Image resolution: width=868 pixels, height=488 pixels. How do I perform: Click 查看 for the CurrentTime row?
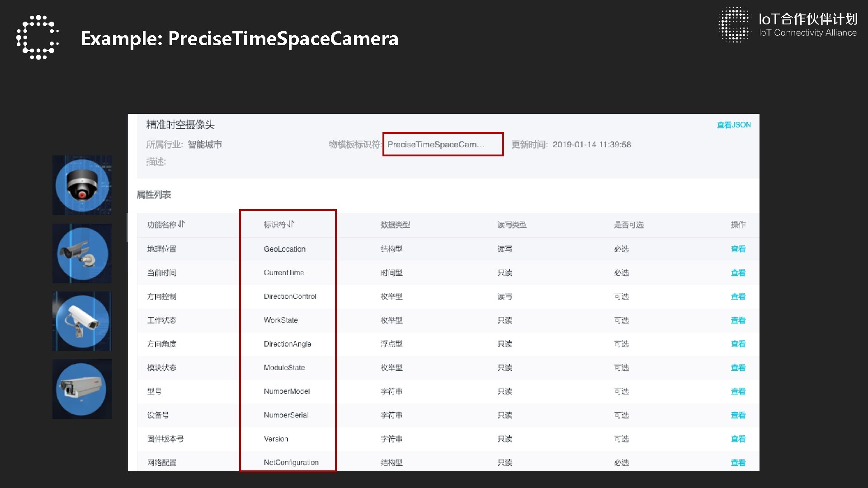coord(738,273)
